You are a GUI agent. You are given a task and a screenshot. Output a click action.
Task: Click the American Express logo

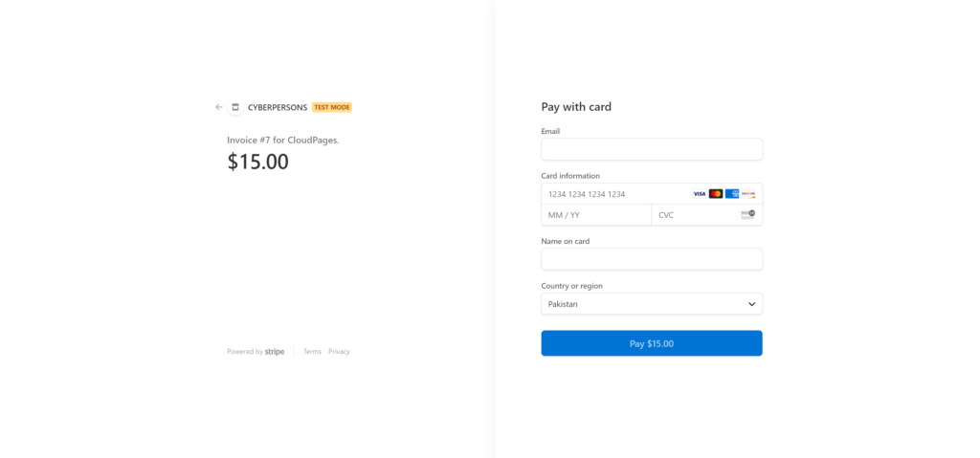[x=732, y=194]
